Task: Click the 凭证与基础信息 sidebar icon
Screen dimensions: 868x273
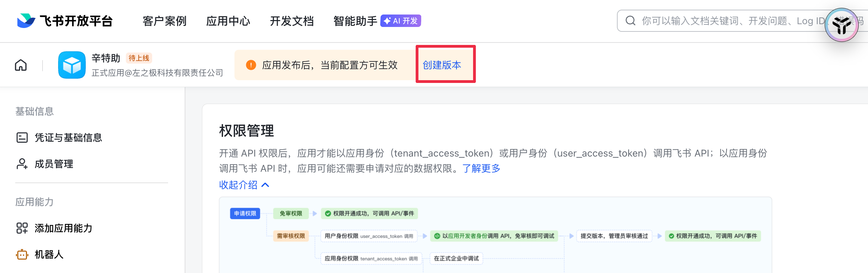Action: point(22,138)
